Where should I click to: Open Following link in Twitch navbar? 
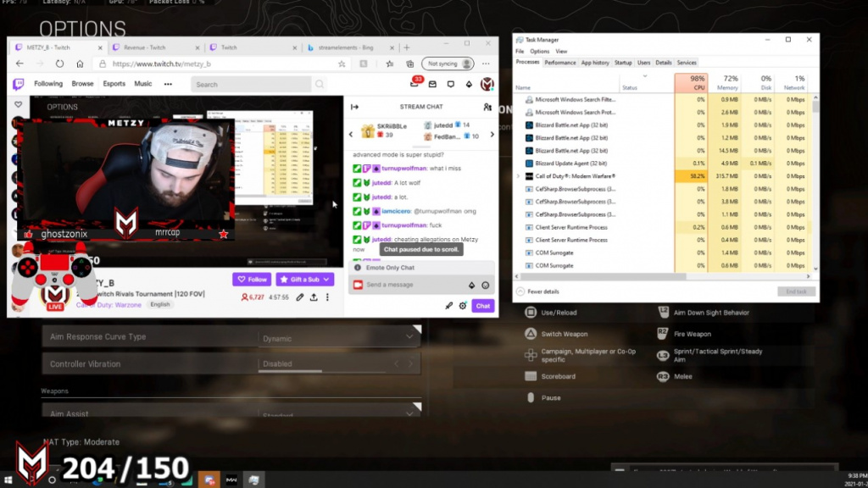click(48, 84)
